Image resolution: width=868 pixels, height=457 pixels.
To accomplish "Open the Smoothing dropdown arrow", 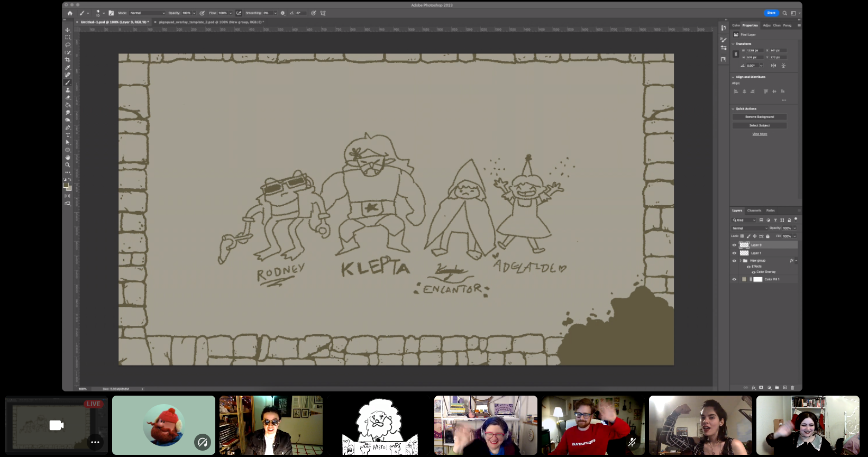I will [x=275, y=13].
